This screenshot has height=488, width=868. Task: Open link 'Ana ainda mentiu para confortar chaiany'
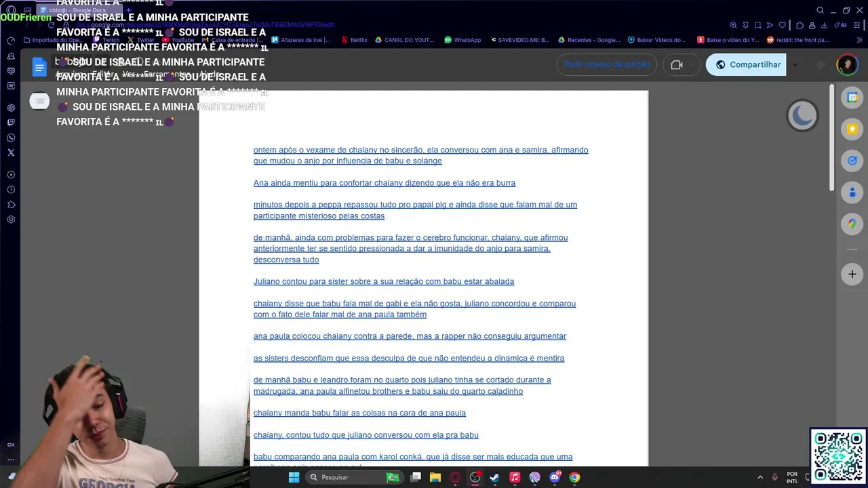coord(384,183)
